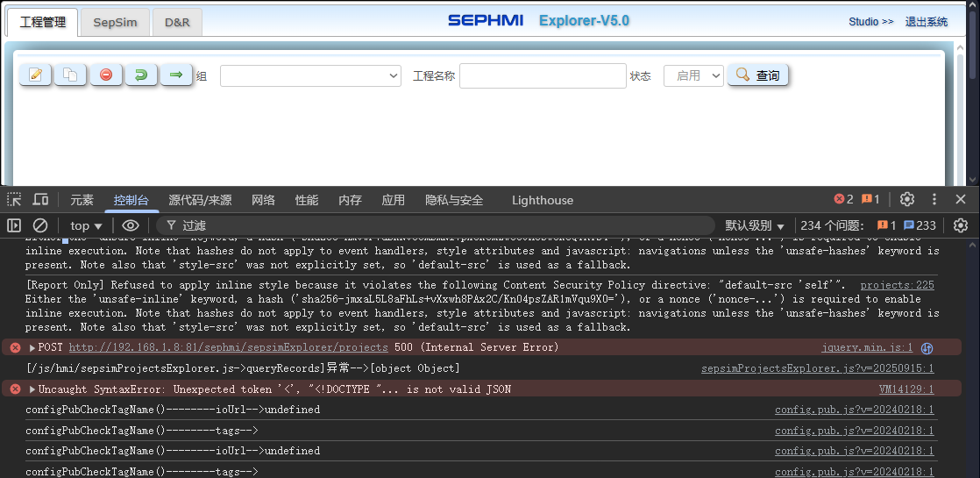The image size is (980, 478).
Task: Click the edit project pencil icon
Action: pos(36,75)
